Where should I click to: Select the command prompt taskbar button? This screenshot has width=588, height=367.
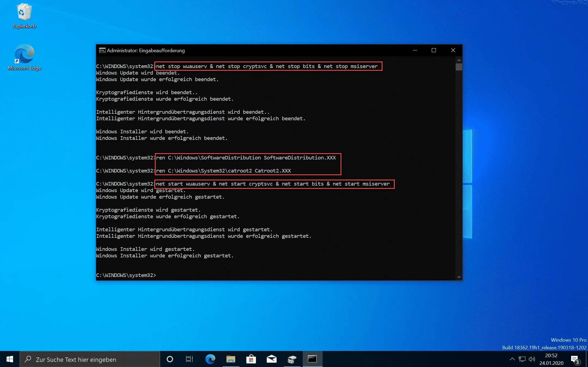312,359
